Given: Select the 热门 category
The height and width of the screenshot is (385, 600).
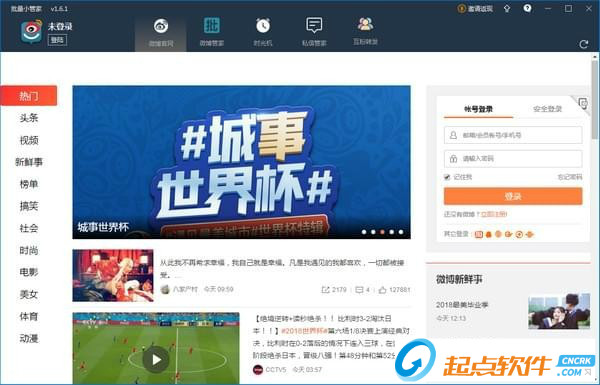Looking at the screenshot, I should (29, 96).
